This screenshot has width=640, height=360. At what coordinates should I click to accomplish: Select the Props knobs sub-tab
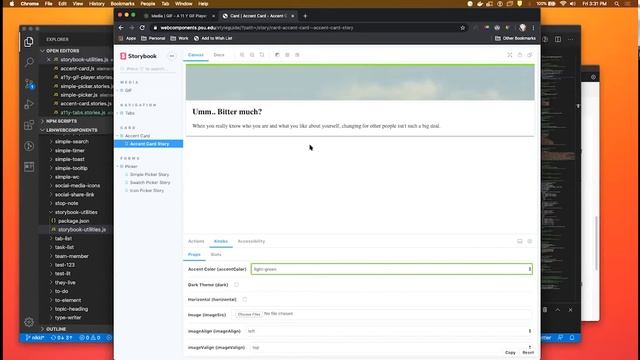pos(194,254)
